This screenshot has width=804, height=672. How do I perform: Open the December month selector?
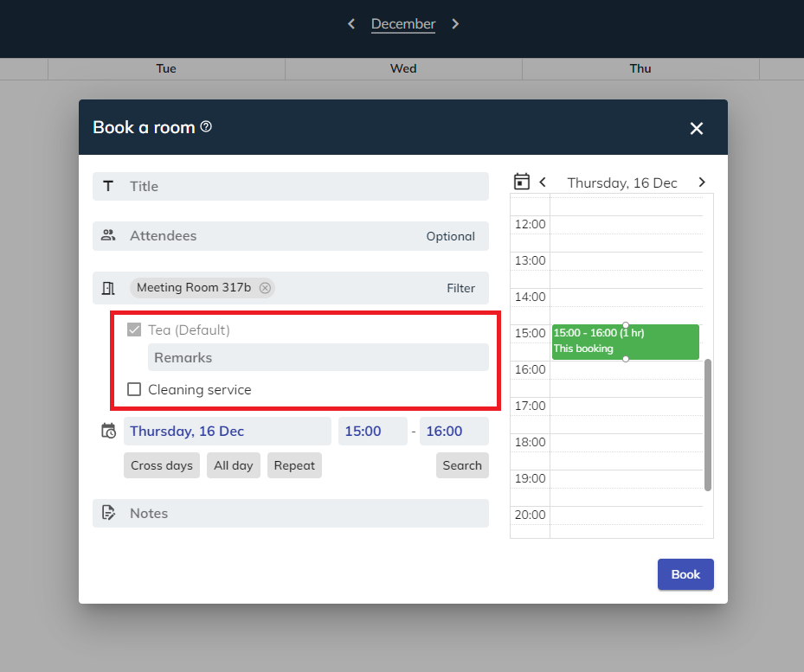coord(403,24)
